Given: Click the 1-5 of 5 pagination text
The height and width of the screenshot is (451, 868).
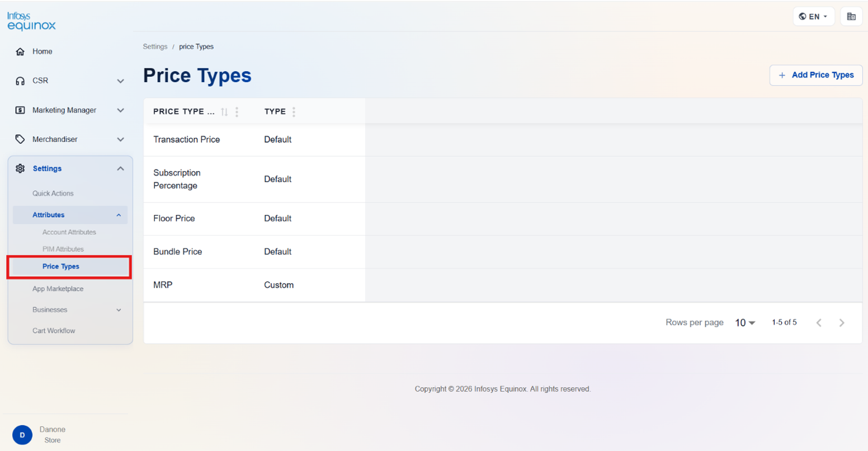Looking at the screenshot, I should pos(784,322).
